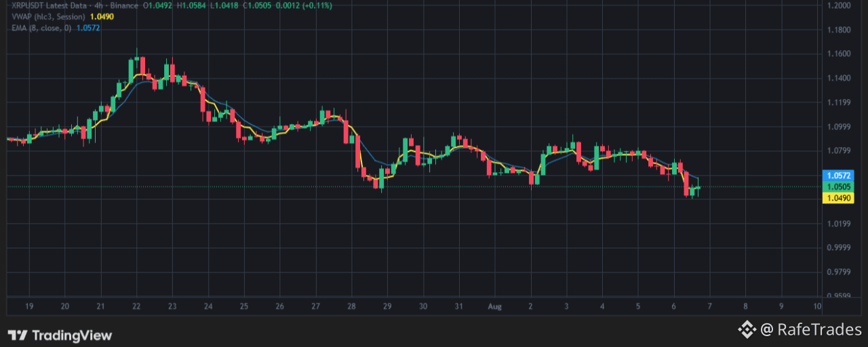Screen dimensions: 868x347
Task: Click the blue 1.0572 price tag on axis
Action: coord(839,175)
